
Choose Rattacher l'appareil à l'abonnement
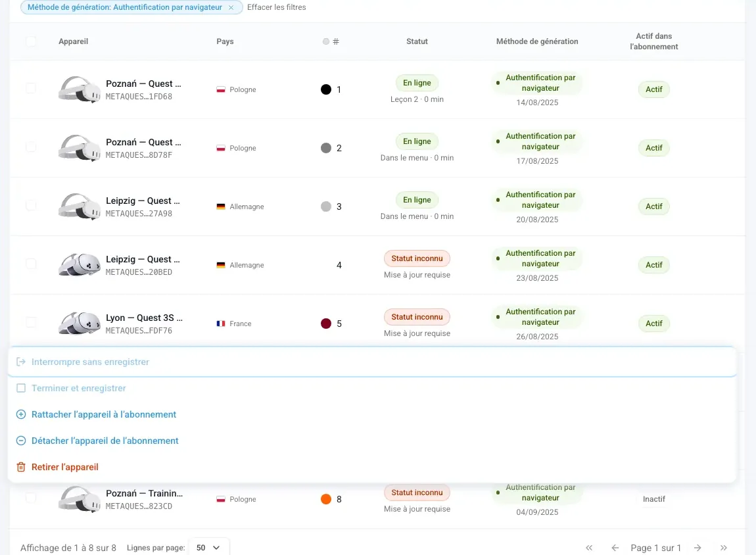[x=371, y=415]
